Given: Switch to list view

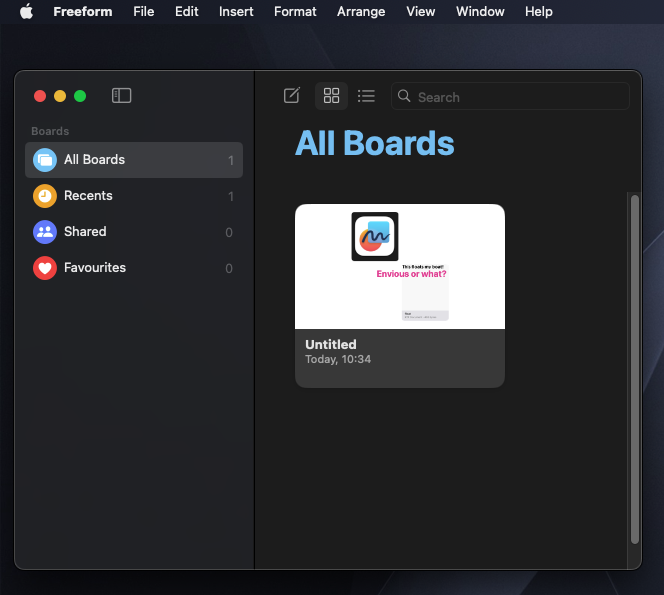Looking at the screenshot, I should [366, 96].
